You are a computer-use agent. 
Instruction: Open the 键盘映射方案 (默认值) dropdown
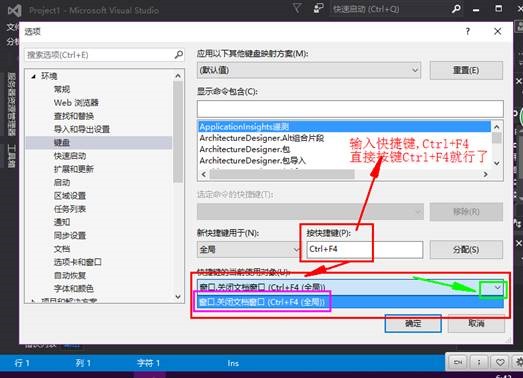pyautogui.click(x=309, y=70)
